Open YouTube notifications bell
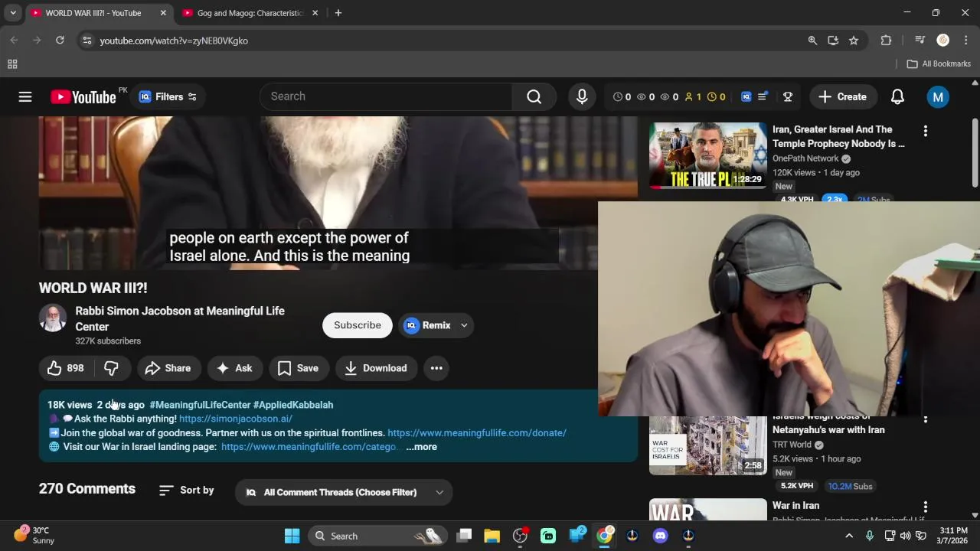 click(x=897, y=97)
